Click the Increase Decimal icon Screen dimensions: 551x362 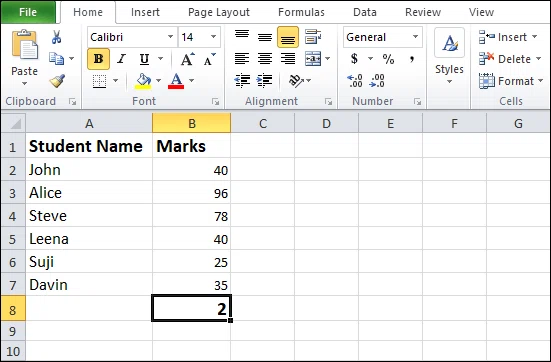(355, 81)
